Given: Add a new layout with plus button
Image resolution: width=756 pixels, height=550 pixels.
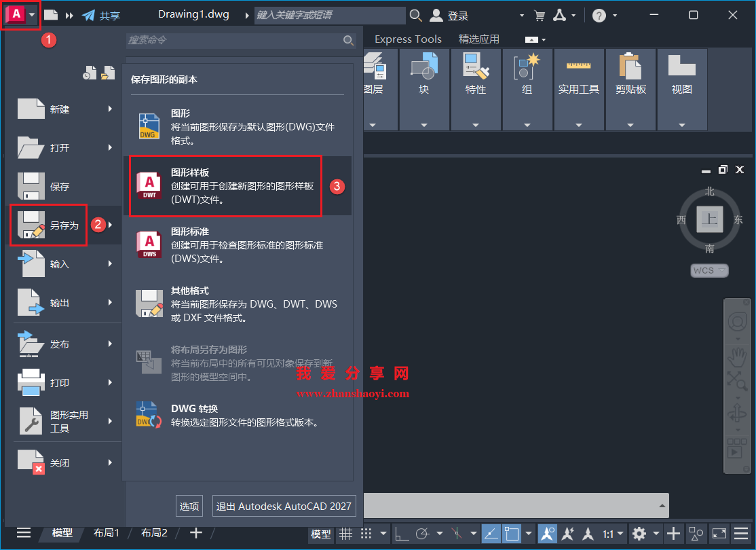Looking at the screenshot, I should click(195, 532).
